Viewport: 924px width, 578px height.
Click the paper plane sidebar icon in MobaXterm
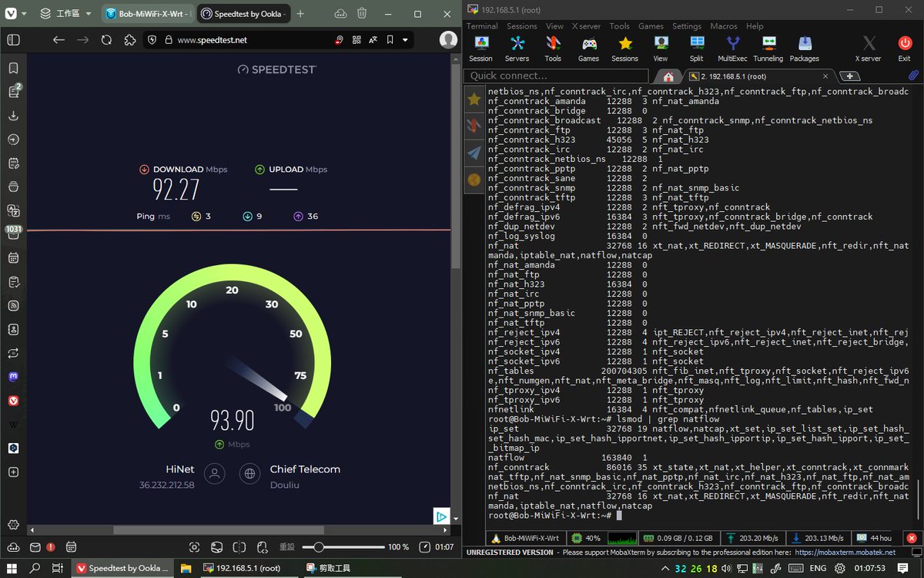tap(474, 153)
